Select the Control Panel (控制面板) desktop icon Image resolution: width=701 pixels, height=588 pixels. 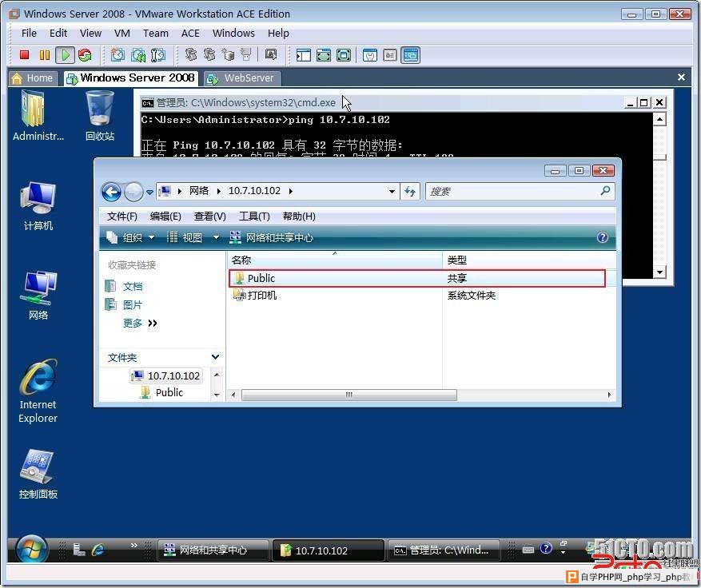pyautogui.click(x=38, y=474)
